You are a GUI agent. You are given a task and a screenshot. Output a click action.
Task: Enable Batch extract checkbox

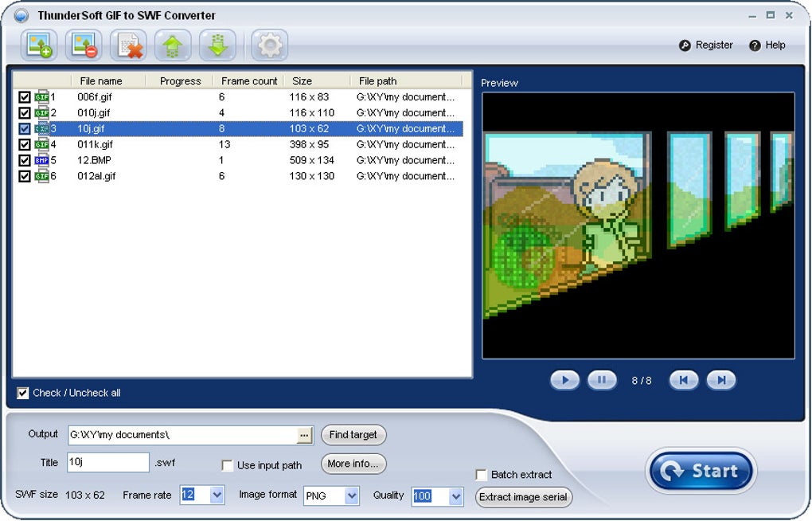pyautogui.click(x=481, y=475)
